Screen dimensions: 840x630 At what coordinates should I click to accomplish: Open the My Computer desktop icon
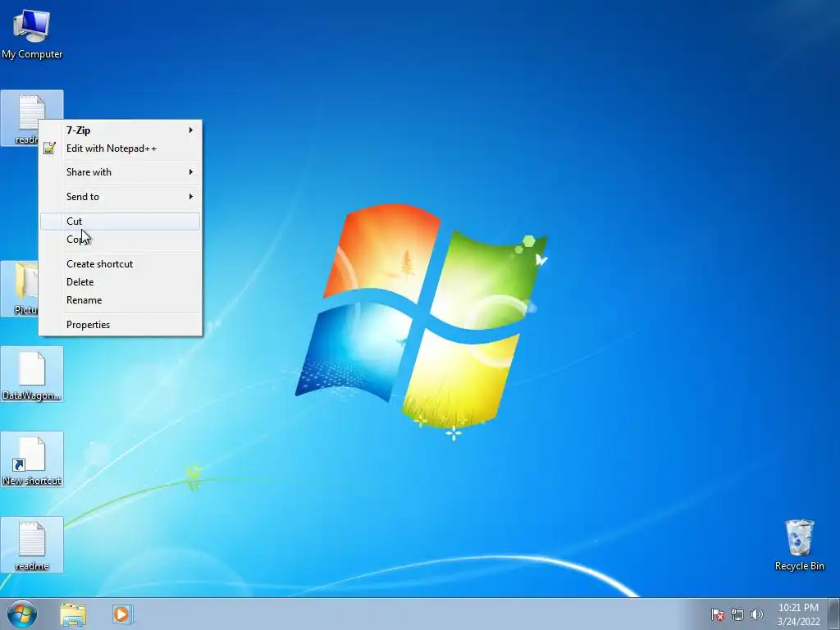[32, 33]
